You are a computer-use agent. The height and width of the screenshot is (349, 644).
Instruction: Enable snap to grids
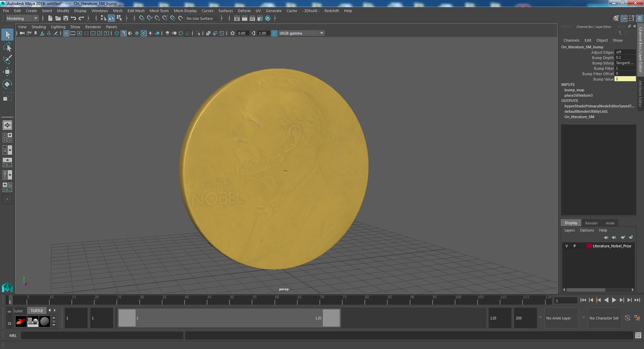coord(142,18)
